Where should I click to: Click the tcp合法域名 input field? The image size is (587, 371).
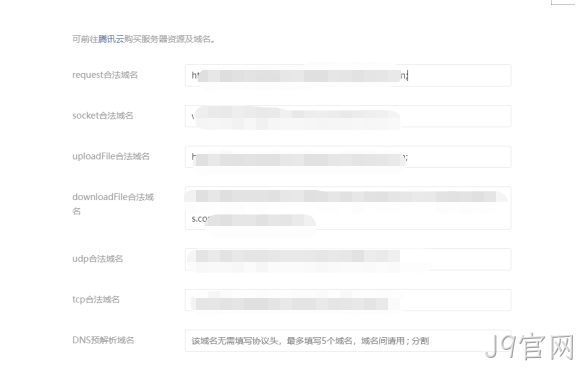pyautogui.click(x=348, y=300)
